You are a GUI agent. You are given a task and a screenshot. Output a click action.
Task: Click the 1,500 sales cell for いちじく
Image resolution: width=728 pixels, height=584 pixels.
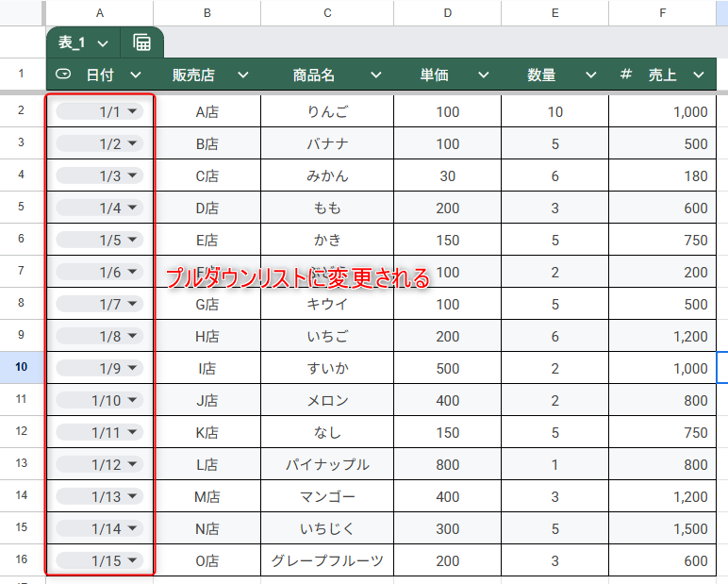click(668, 528)
